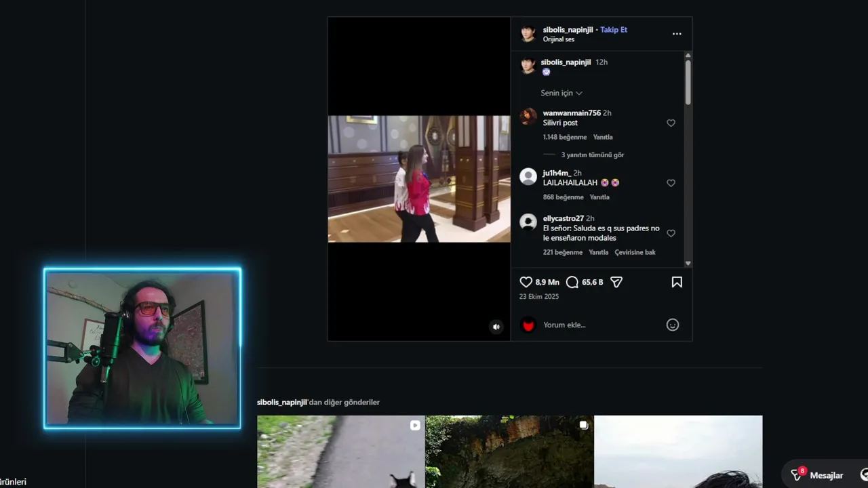Click the Yorum ekle comment field

coord(600,325)
